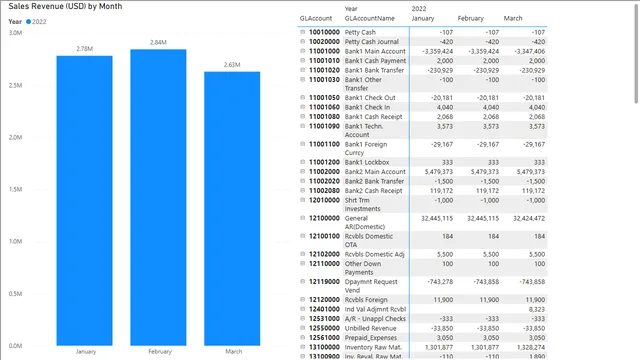640x360 pixels.
Task: Select the Ind Val Adjmnt Rcvbl name
Action: point(376,309)
